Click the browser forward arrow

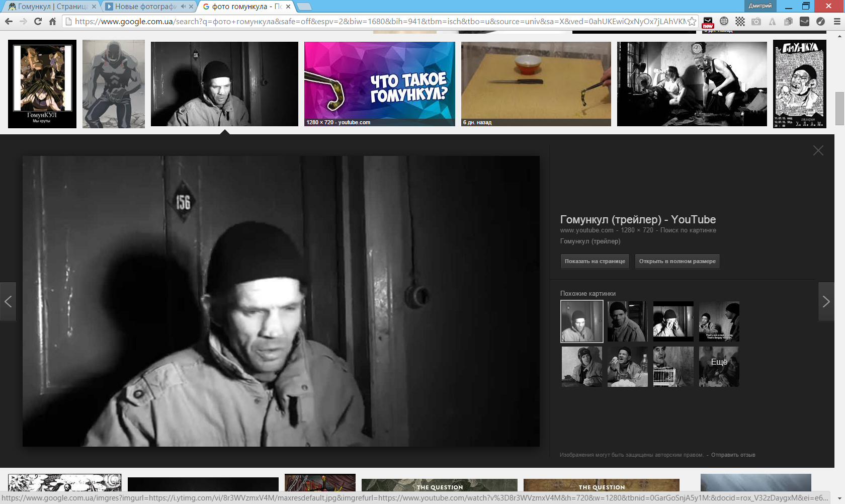pos(23,21)
